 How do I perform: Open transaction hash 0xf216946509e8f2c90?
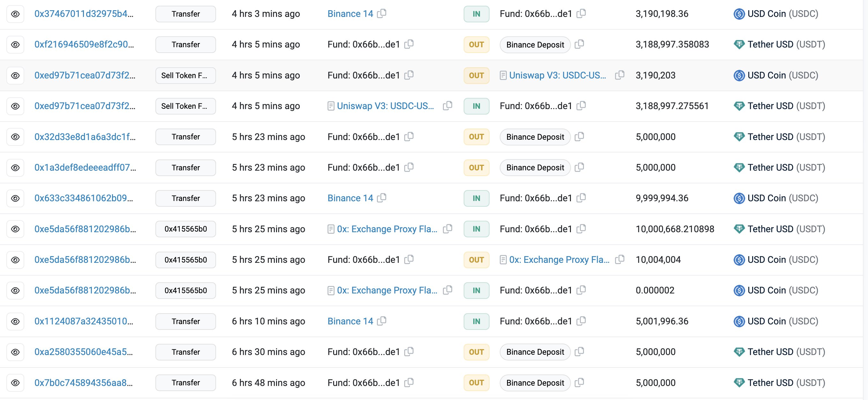tap(84, 44)
